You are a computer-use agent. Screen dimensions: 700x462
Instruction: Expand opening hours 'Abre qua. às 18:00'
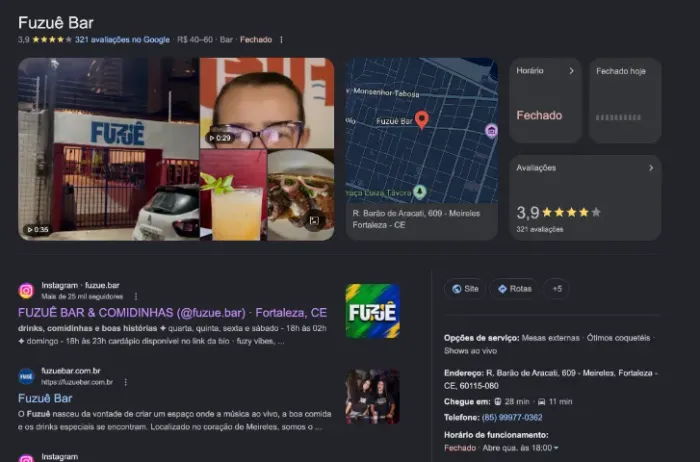point(521,448)
